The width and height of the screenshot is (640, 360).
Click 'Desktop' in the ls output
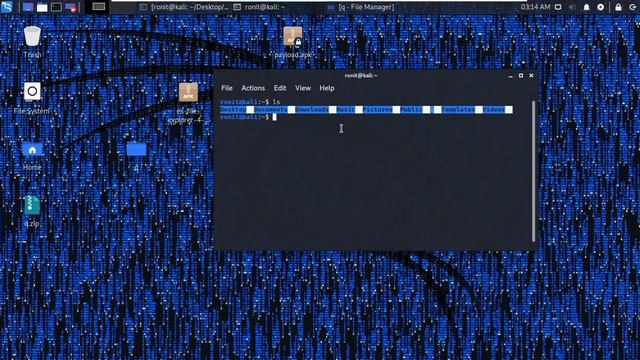click(x=233, y=109)
